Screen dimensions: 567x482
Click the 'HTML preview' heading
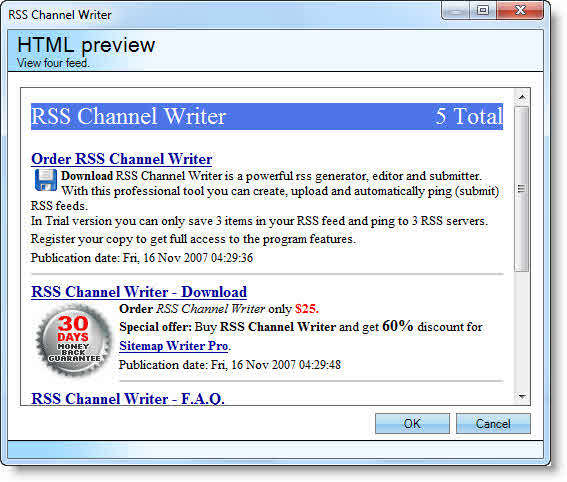coord(86,45)
